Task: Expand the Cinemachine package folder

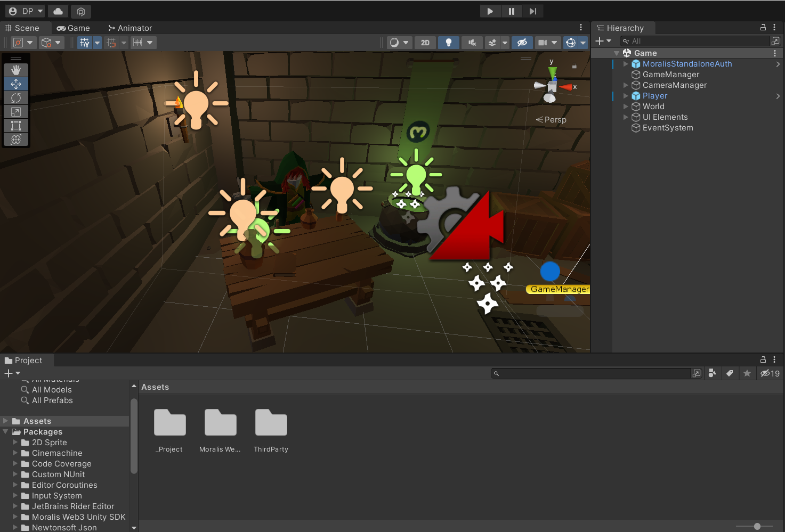Action: click(x=15, y=453)
